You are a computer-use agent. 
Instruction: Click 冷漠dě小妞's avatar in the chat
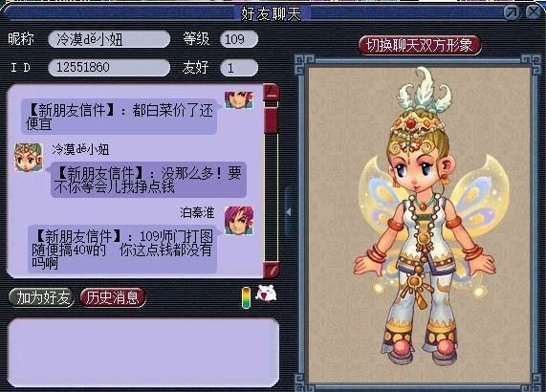coord(29,158)
